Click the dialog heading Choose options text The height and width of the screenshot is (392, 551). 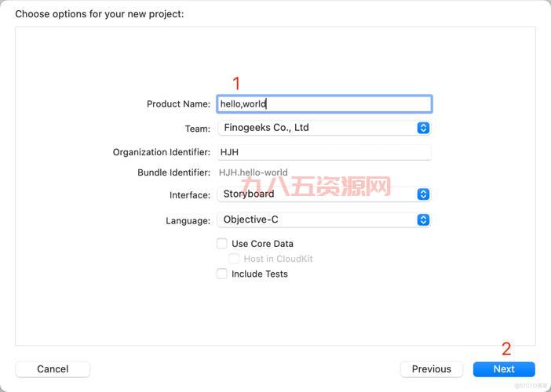tap(100, 14)
